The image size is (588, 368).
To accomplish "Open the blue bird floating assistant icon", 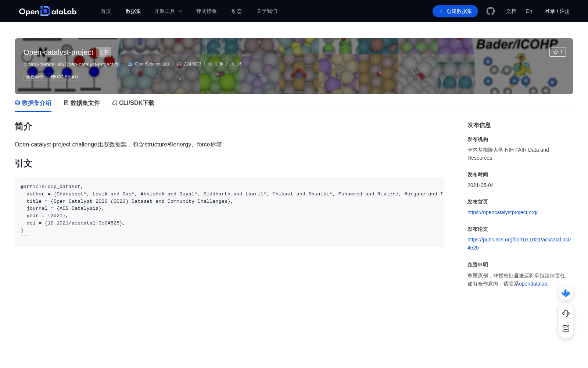I will pos(566,293).
